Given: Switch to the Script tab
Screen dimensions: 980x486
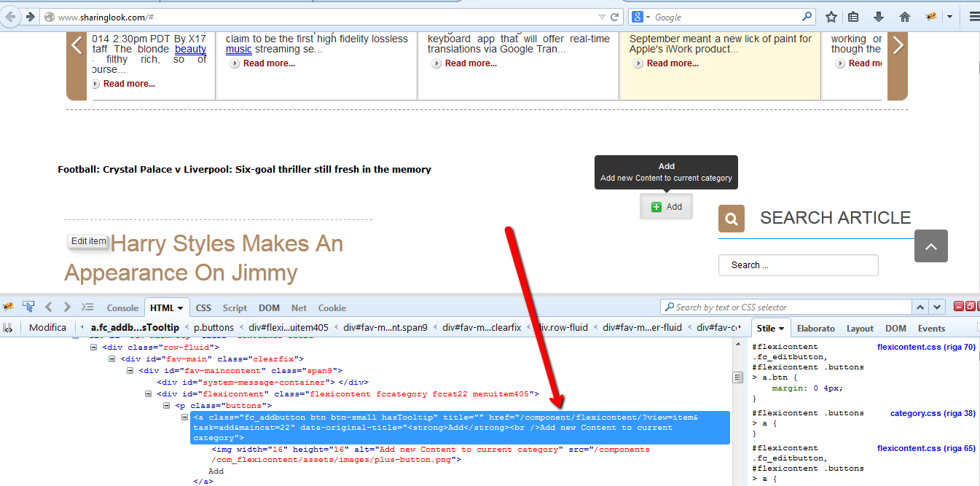Looking at the screenshot, I should (235, 307).
